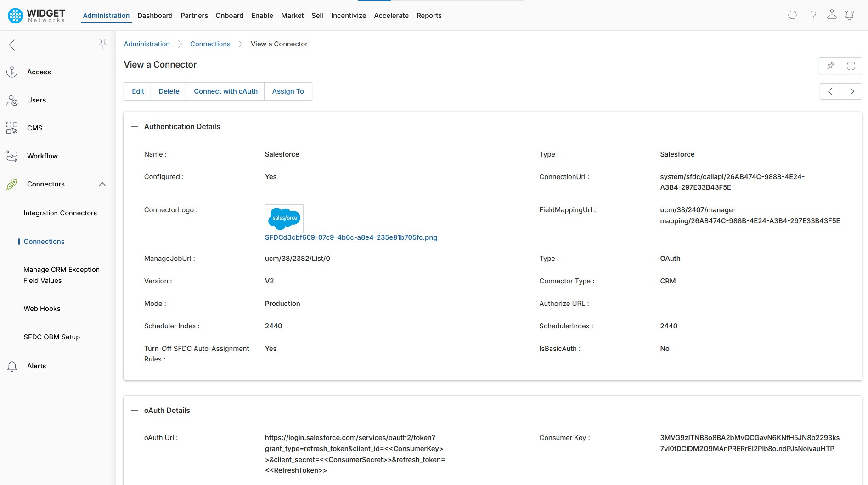Screen dimensions: 868x485
Task: Pin the View a Connector page
Action: click(830, 66)
